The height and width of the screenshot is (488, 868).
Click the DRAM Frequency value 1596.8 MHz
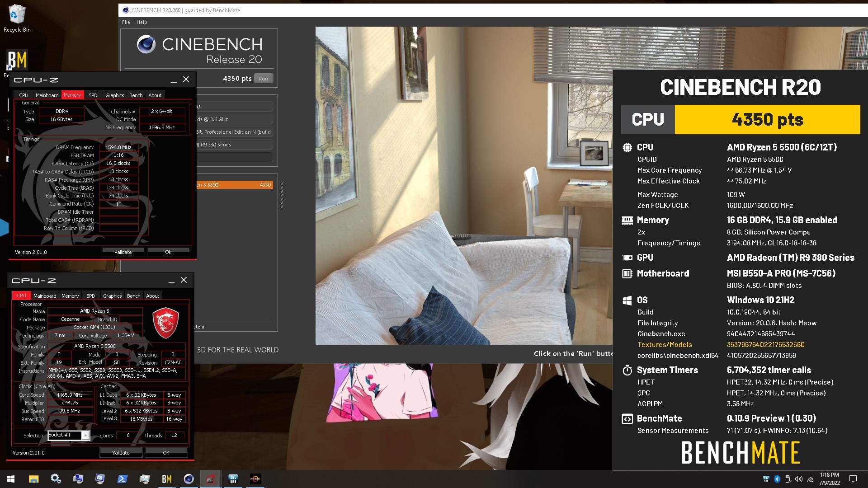[x=118, y=147]
